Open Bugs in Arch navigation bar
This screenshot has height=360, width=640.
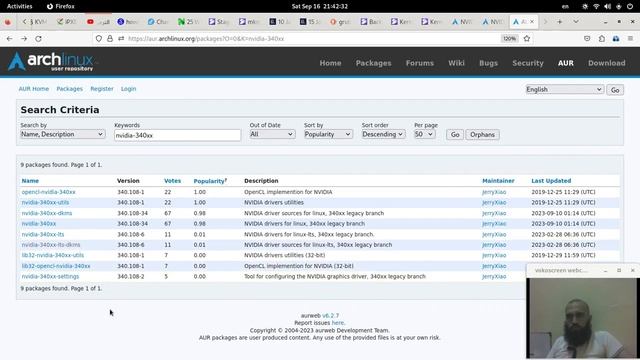click(x=488, y=63)
